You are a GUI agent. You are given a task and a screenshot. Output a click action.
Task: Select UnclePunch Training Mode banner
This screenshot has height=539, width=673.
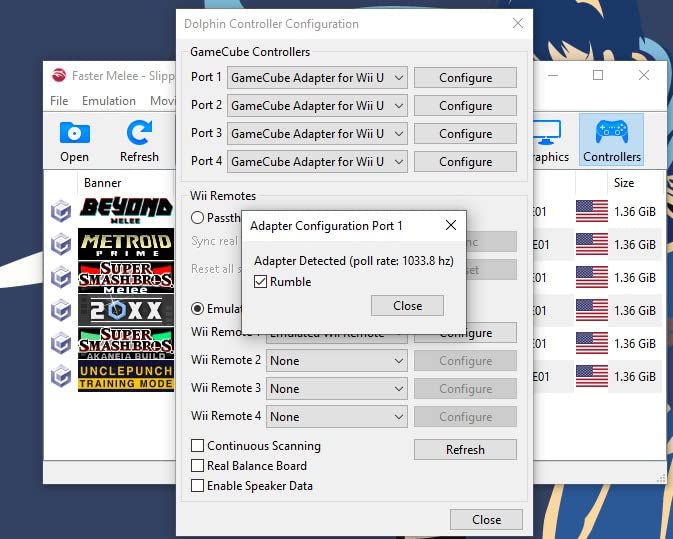[126, 376]
